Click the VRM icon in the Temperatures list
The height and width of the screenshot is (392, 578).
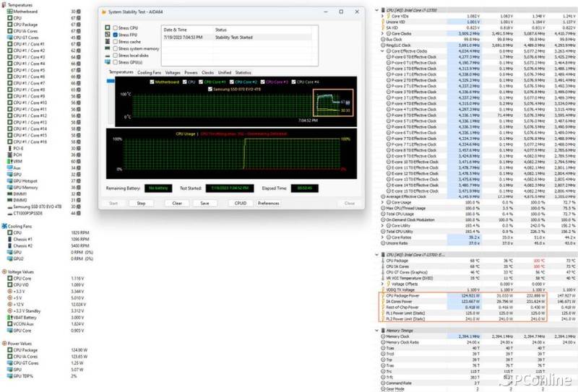(10, 162)
